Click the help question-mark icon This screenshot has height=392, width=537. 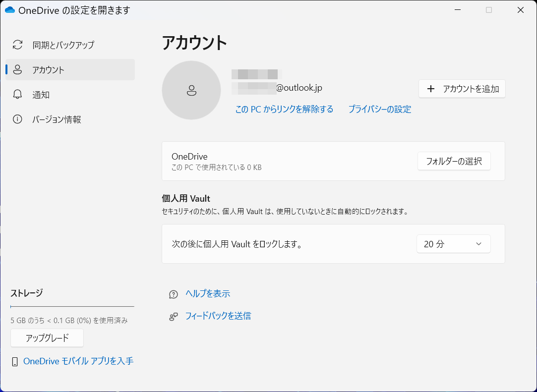coord(174,294)
